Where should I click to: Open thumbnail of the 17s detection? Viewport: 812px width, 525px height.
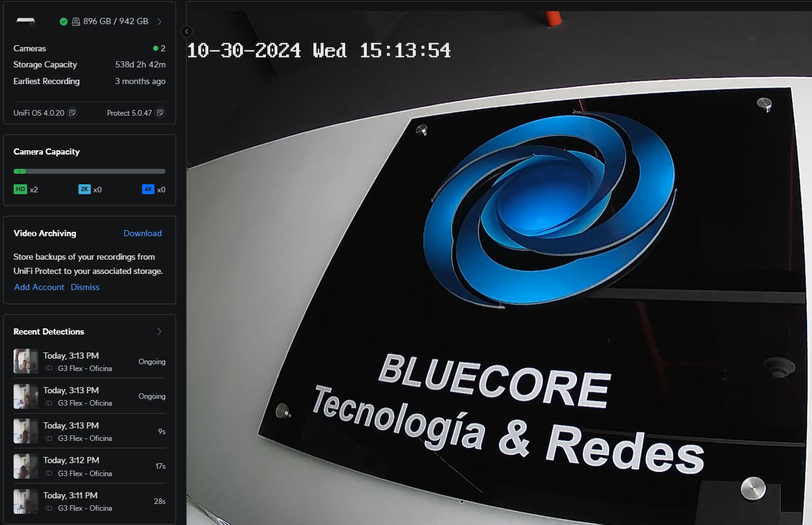[x=26, y=466]
